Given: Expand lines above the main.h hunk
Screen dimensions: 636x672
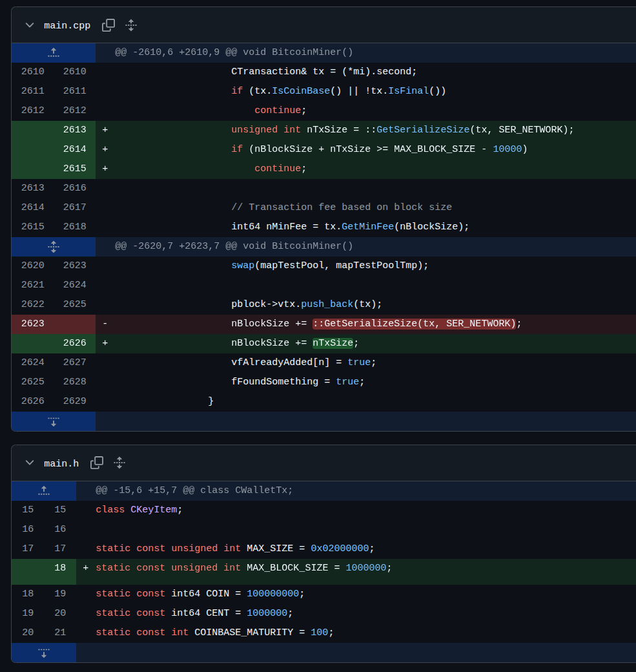Looking at the screenshot, I should point(44,490).
